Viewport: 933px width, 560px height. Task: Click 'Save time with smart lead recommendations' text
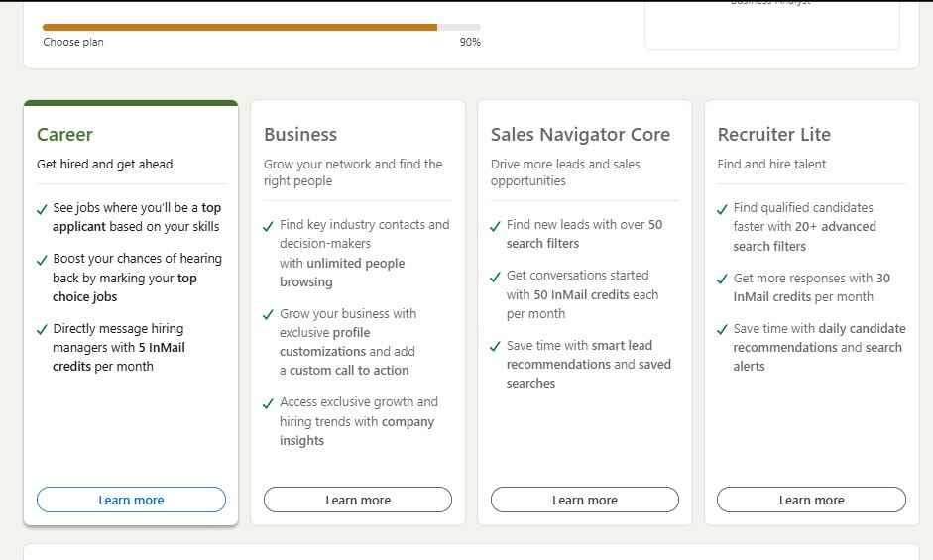click(x=589, y=364)
